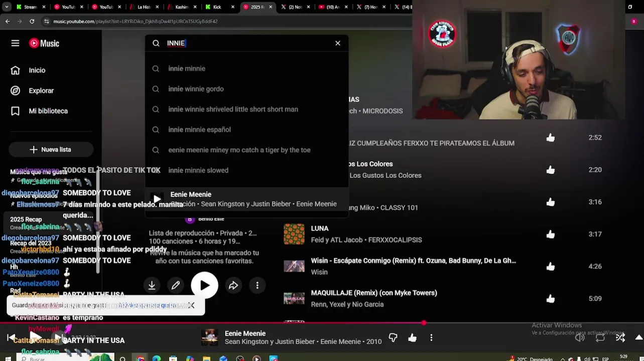Reload the page in the browser
The image size is (644, 361).
click(32, 22)
